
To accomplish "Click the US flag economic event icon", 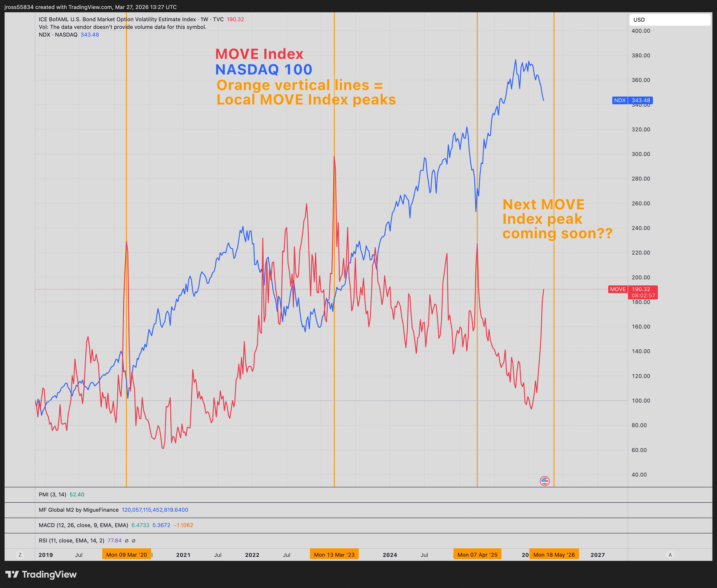I will (x=545, y=481).
